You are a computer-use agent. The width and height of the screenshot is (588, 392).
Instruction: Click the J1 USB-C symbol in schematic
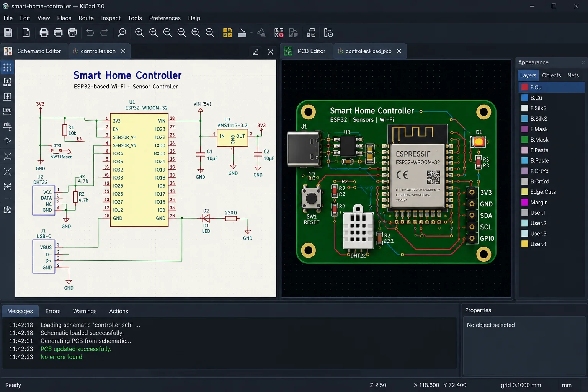coord(44,256)
